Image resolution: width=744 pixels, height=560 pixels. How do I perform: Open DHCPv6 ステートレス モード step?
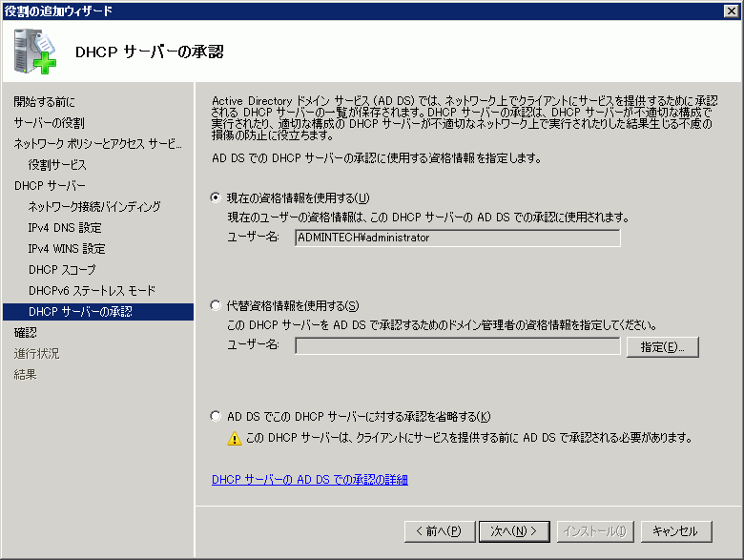pyautogui.click(x=93, y=290)
